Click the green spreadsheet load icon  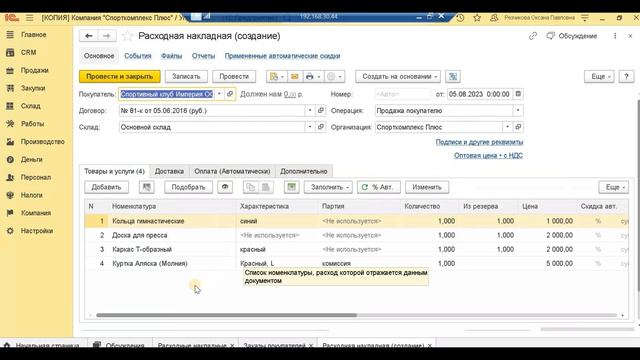click(x=291, y=187)
